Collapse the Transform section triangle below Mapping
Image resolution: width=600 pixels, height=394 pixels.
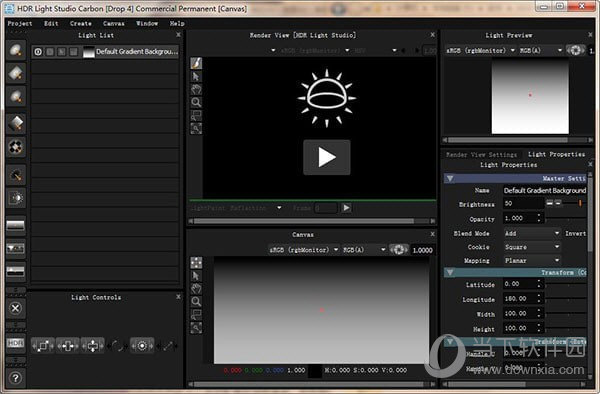tap(450, 272)
